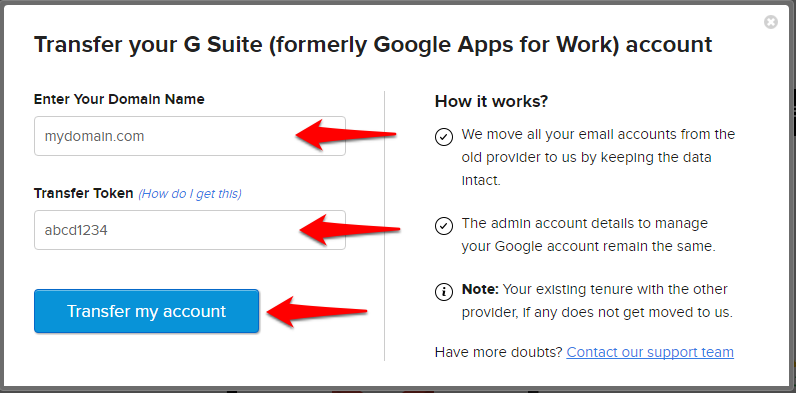Select the 'How it works?' heading
Screen dimensions: 796x393
[491, 101]
